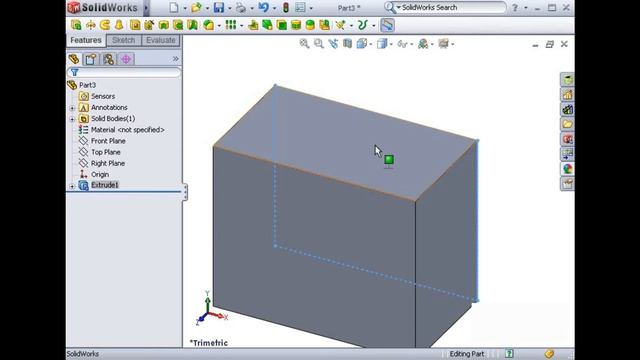Viewport: 640px width, 360px height.
Task: Select the Linear Pattern tool
Action: [231, 25]
